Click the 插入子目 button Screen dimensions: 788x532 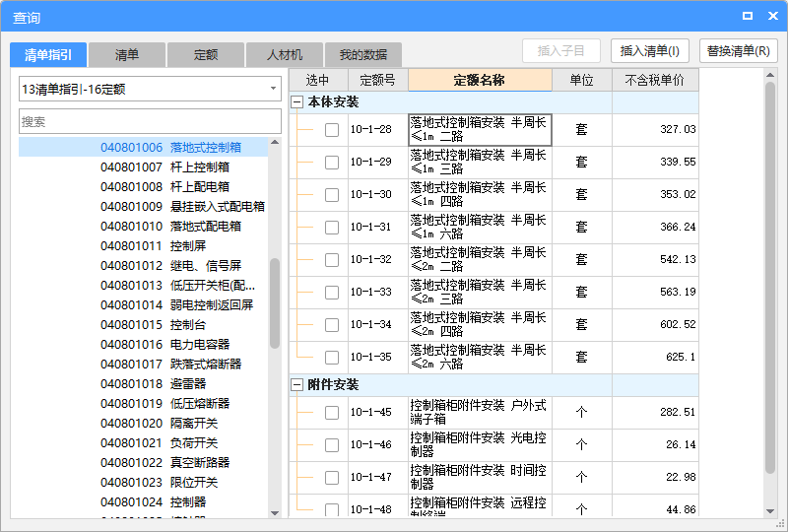point(561,51)
